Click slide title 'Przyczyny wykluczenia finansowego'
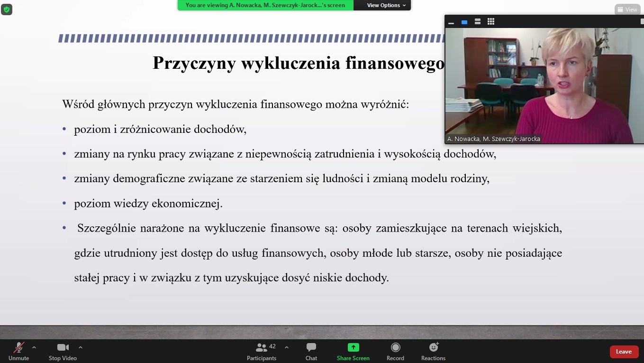The height and width of the screenshot is (363, 644). [x=299, y=63]
